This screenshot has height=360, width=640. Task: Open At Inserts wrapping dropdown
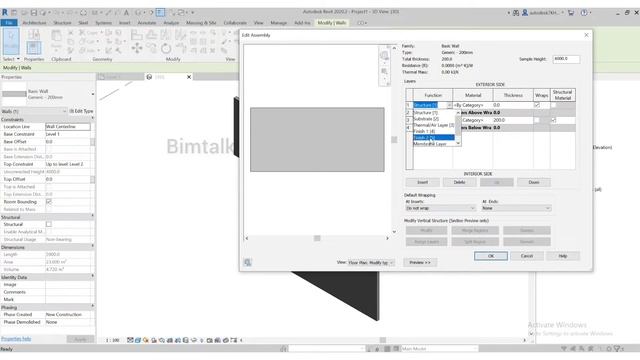(x=440, y=208)
